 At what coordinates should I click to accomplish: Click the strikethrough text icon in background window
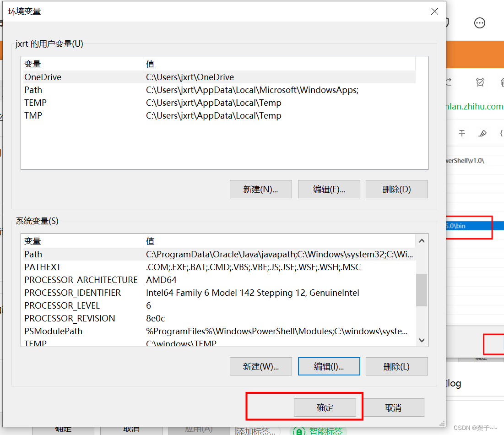click(x=462, y=133)
